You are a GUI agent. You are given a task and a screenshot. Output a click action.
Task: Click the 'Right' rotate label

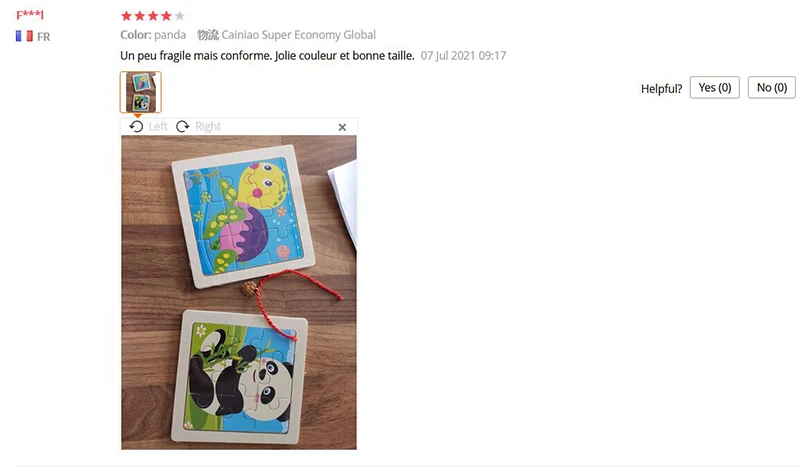coord(208,126)
